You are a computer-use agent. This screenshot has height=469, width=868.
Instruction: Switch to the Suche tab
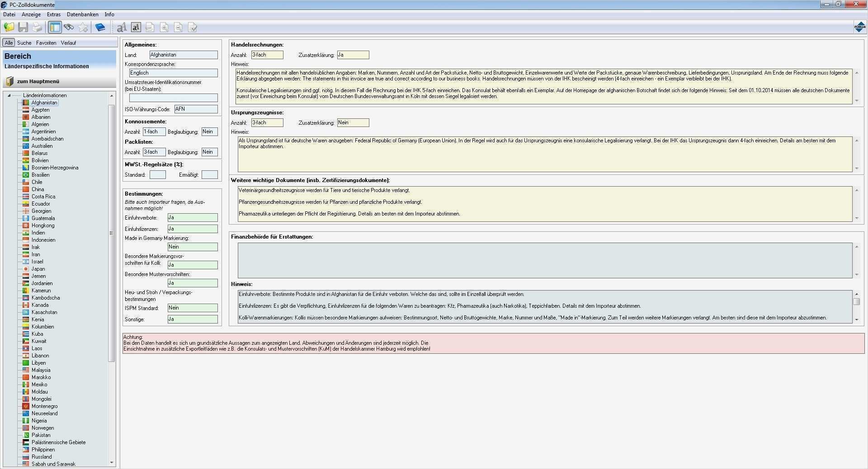[24, 43]
